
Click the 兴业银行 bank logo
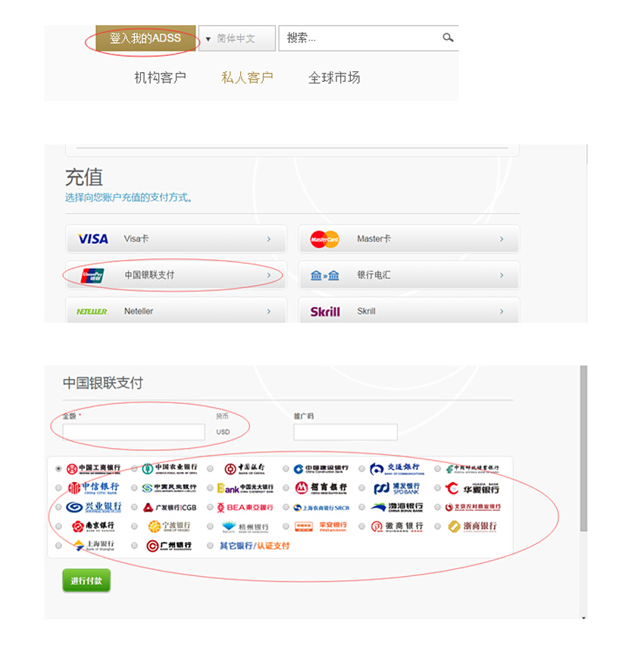click(x=94, y=507)
